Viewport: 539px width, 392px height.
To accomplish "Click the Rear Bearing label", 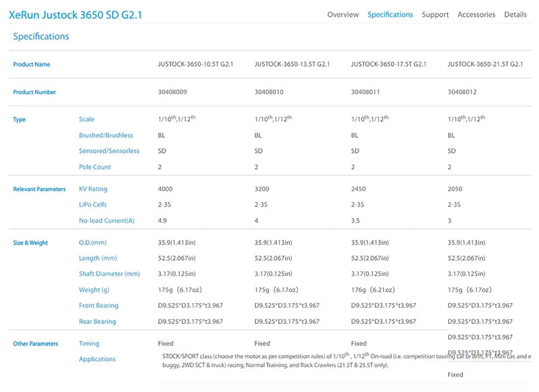I will (98, 321).
